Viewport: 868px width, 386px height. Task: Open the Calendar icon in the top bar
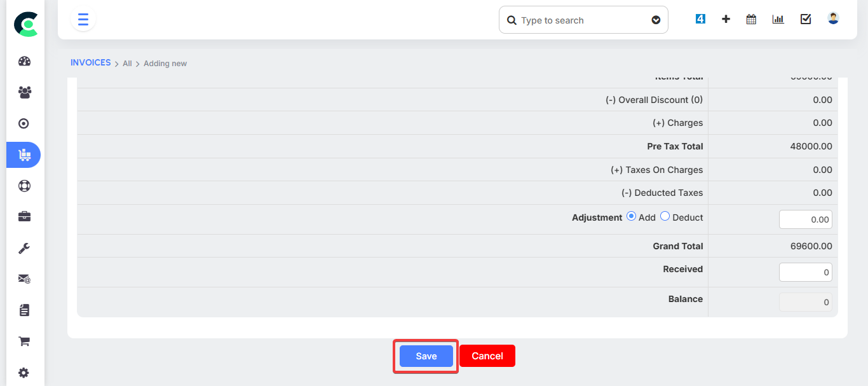click(x=751, y=19)
